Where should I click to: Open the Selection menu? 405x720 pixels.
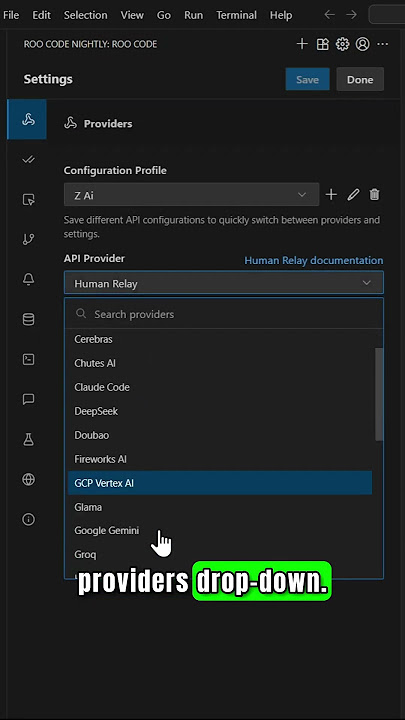point(85,15)
